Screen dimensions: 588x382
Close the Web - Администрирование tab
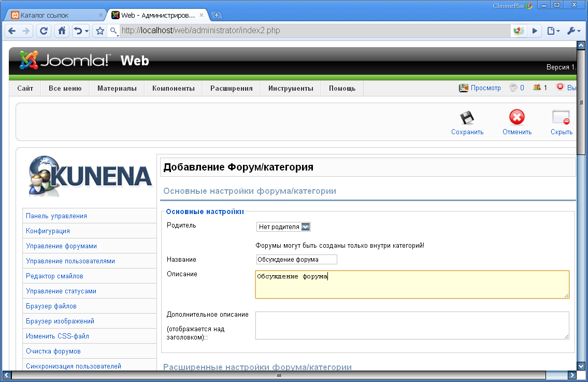202,16
